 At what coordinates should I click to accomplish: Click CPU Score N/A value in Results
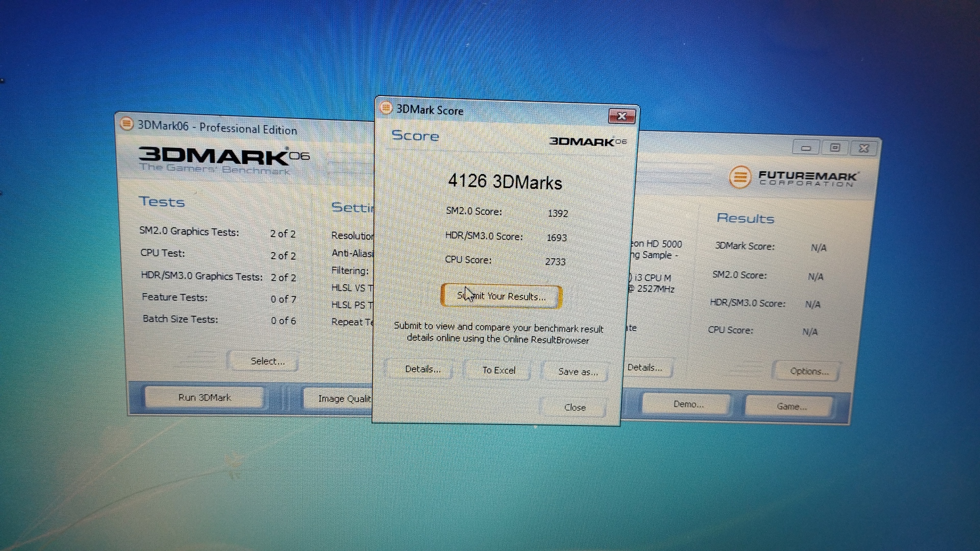(x=810, y=332)
